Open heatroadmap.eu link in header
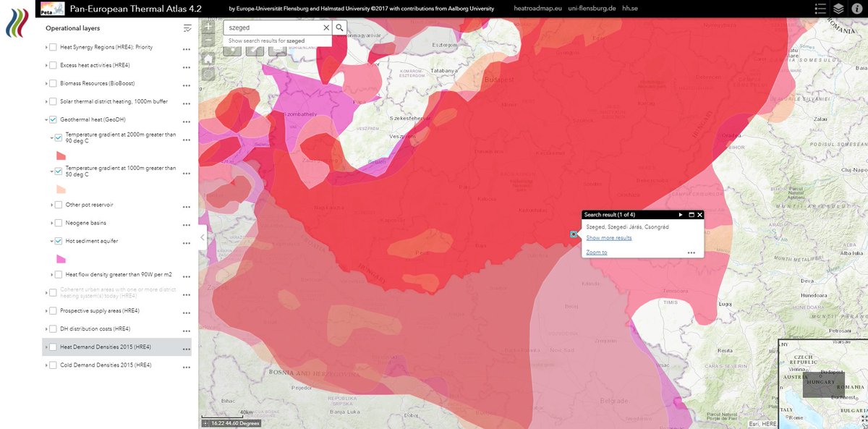 tap(538, 9)
